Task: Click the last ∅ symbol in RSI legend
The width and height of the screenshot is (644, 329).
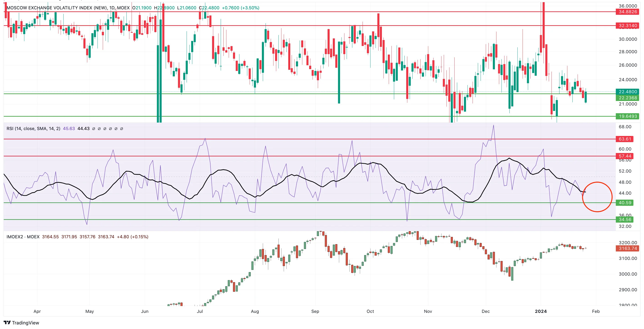Action: (x=121, y=129)
